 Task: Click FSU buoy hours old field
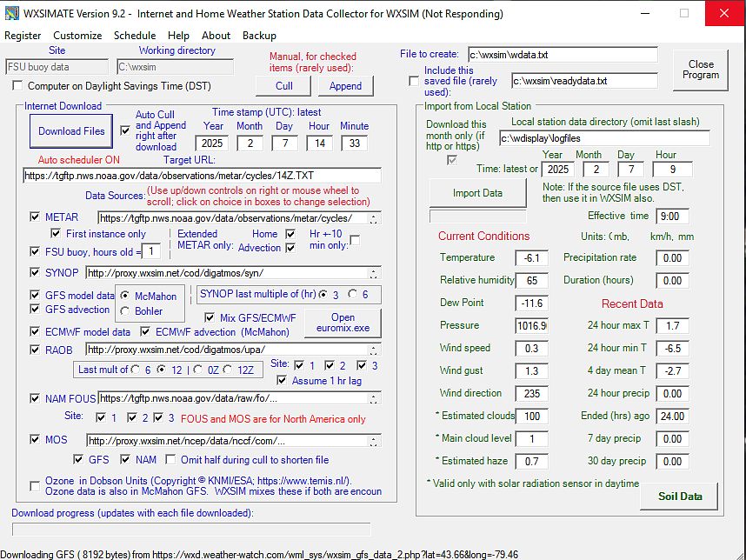pos(151,251)
